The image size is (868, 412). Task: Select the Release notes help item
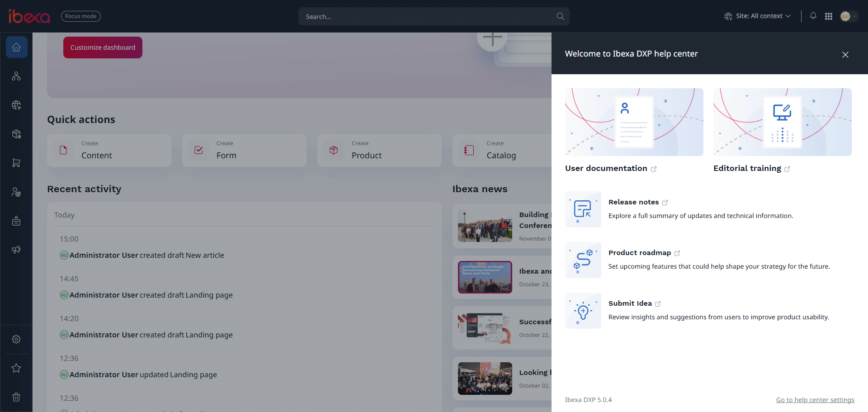[x=633, y=202]
